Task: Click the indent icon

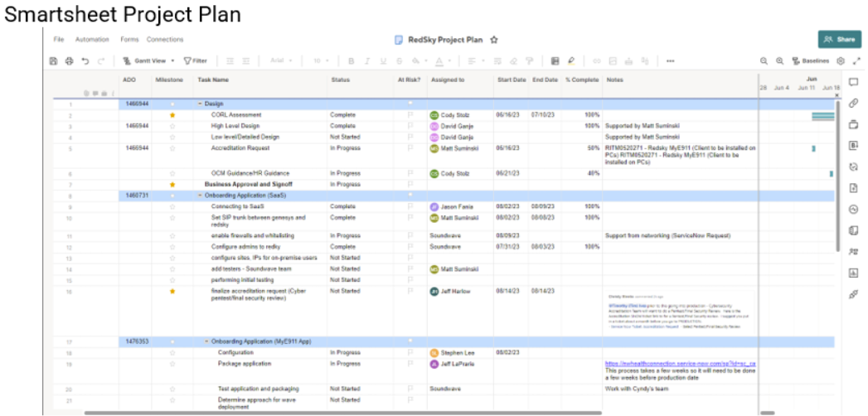Action: pos(245,60)
